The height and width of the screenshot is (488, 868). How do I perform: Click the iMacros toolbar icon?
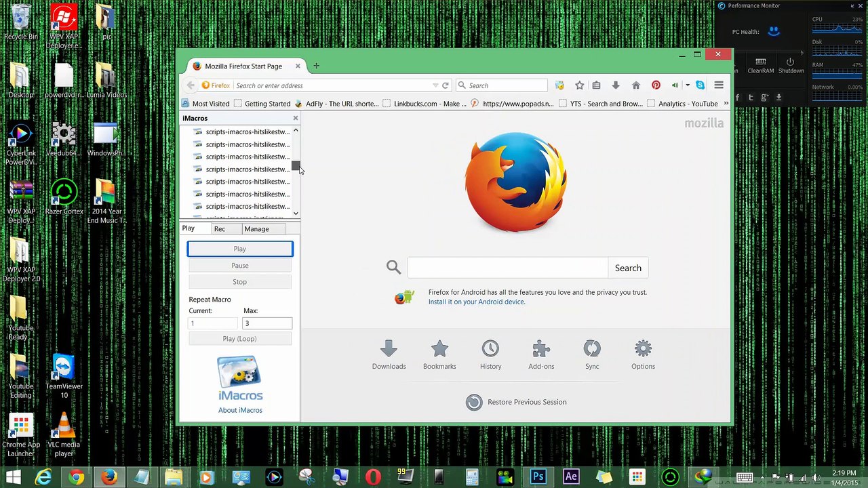coord(559,85)
